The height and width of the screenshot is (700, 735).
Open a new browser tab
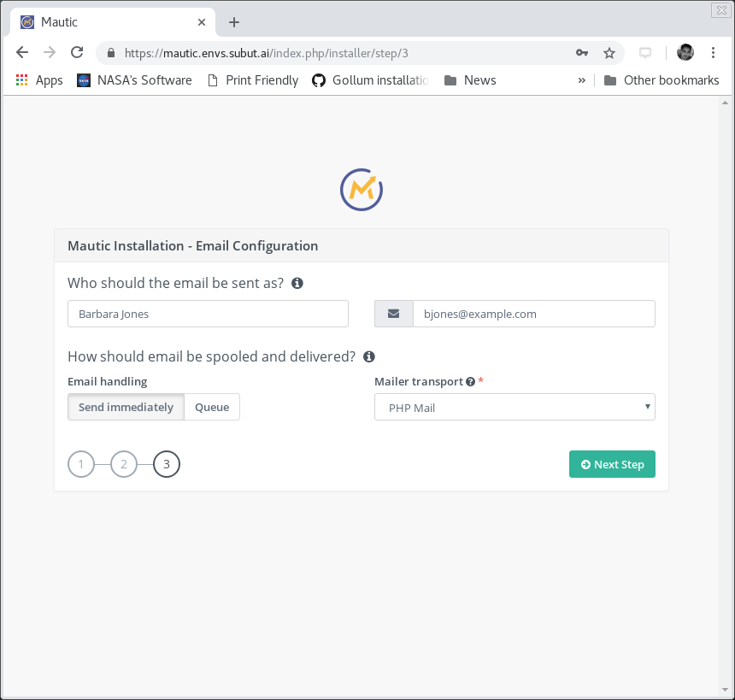point(234,22)
